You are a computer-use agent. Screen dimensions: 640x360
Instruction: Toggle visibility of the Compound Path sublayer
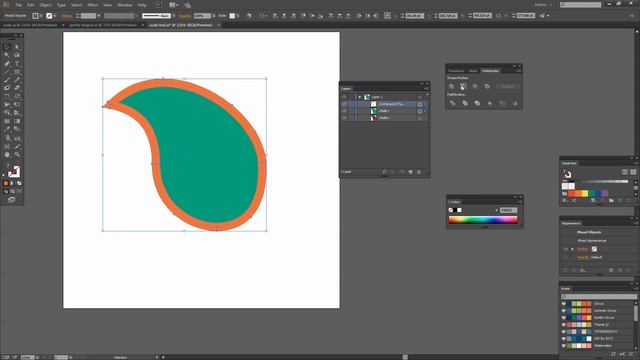344,104
